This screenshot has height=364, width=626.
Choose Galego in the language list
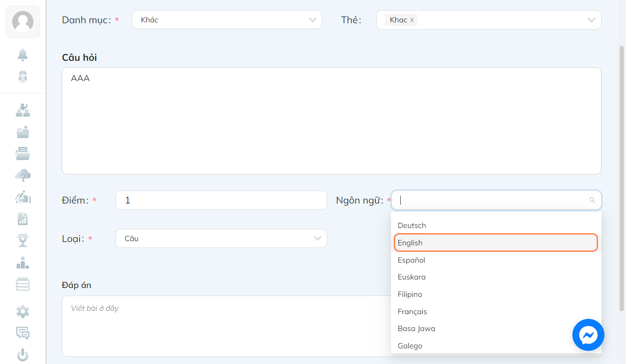496,346
